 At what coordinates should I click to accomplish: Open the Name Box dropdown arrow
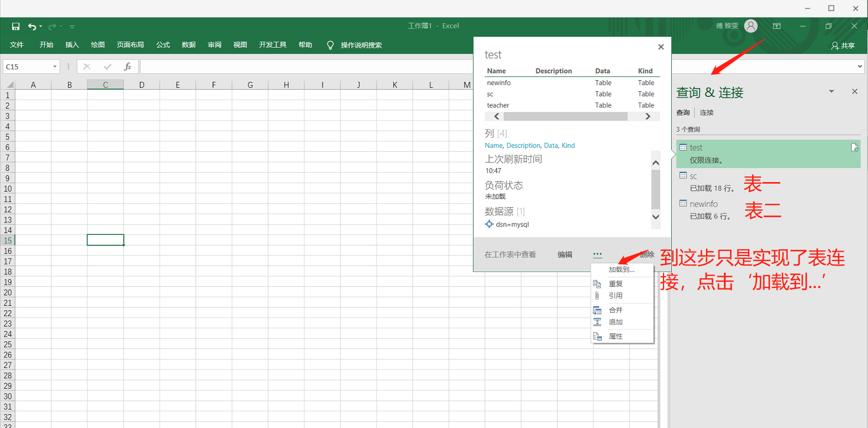(55, 66)
